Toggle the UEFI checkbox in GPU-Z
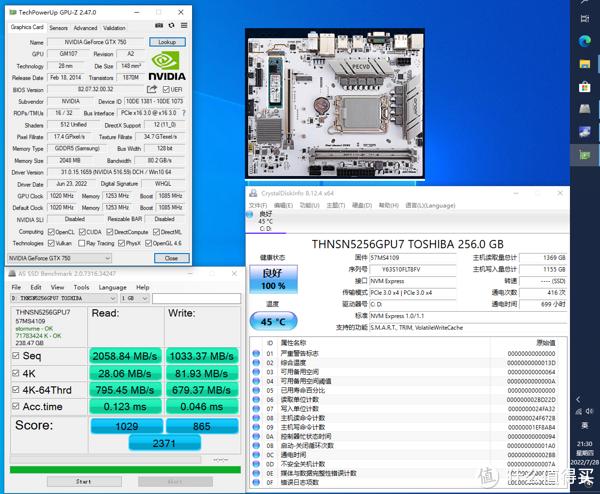The image size is (600, 494). pyautogui.click(x=166, y=89)
